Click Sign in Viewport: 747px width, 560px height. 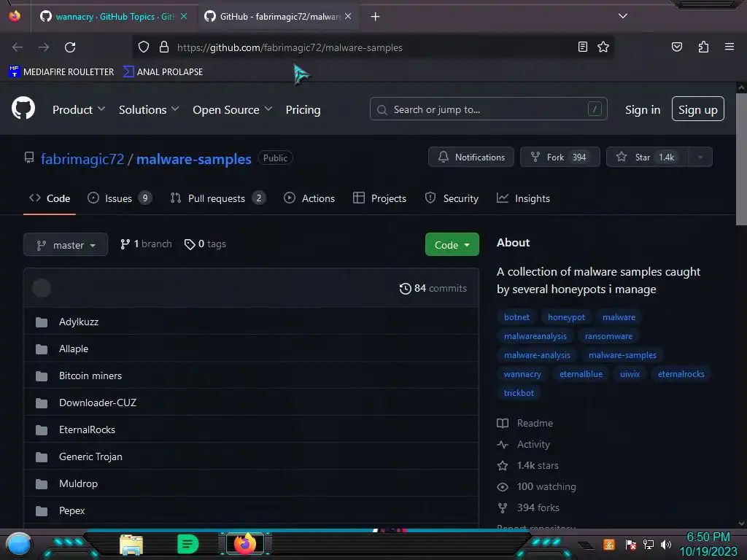pos(642,109)
